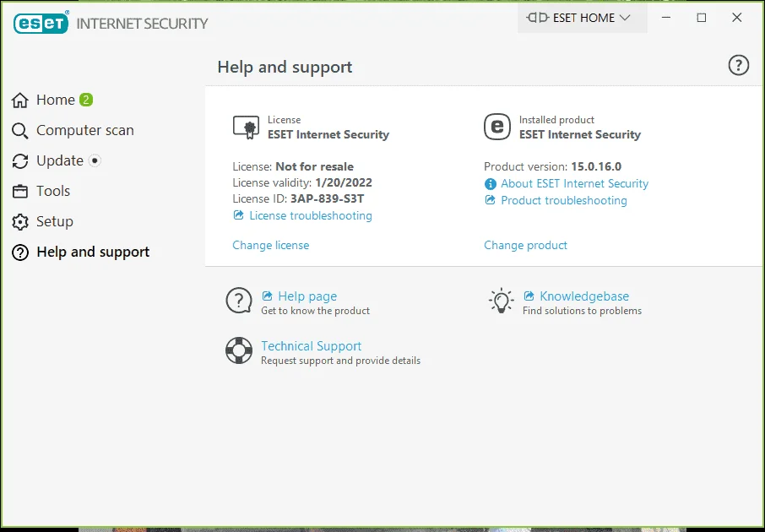Viewport: 765px width, 532px height.
Task: Click the Update refresh arrows icon
Action: click(x=20, y=161)
